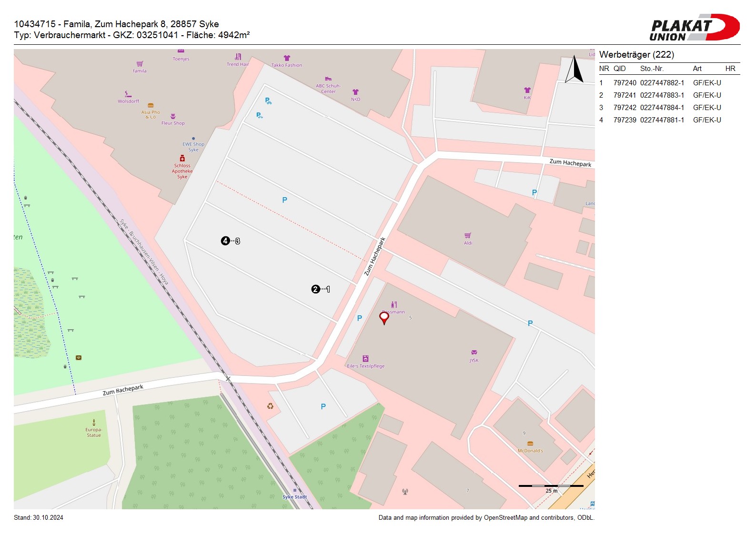The height and width of the screenshot is (535, 756).
Task: Click the Eilers Textilpflege laundry icon
Action: 365,359
